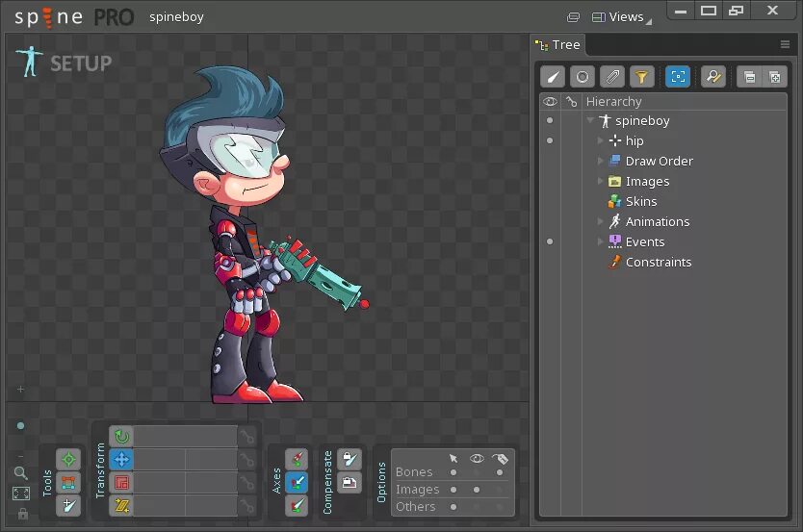Expand the Events node
Screen dimensions: 803x532
[x=601, y=241]
